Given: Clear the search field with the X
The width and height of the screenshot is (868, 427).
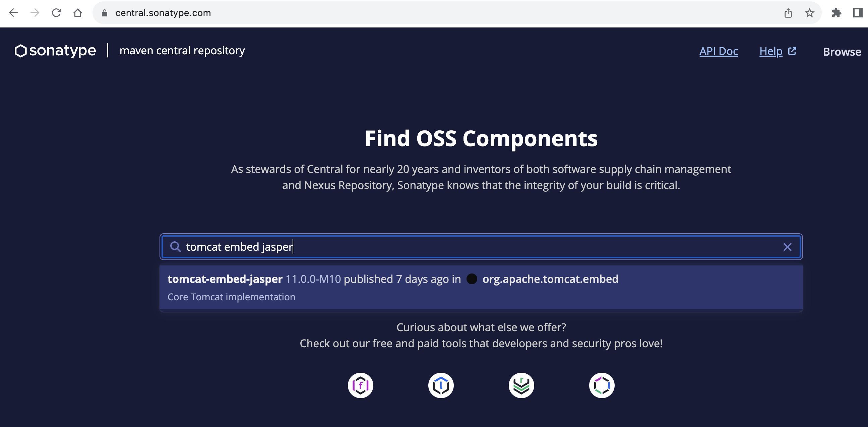Looking at the screenshot, I should click(787, 247).
